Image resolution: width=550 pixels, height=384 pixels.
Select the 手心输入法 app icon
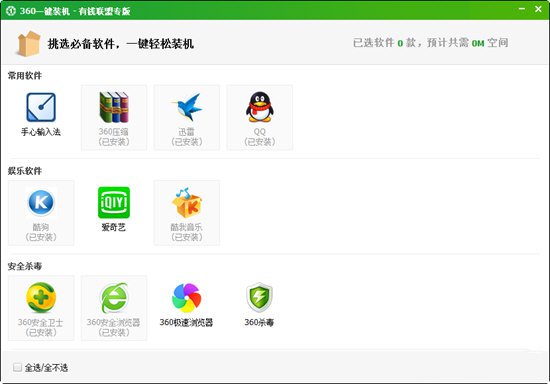(x=41, y=107)
